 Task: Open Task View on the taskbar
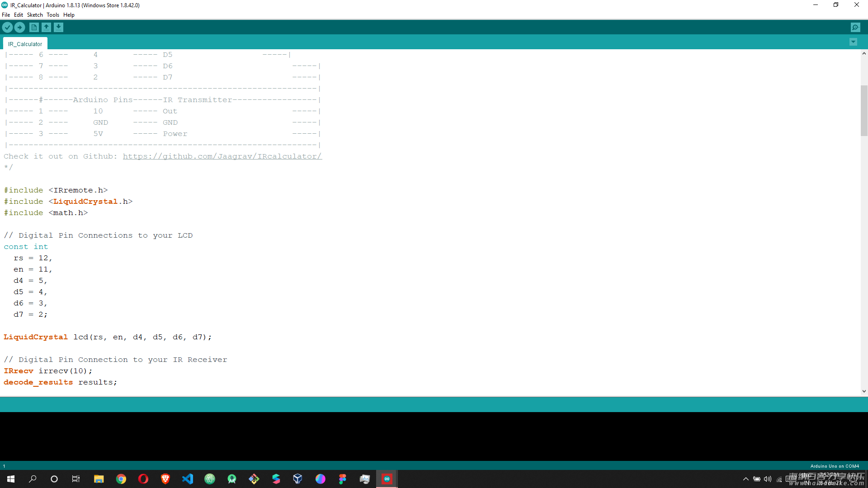pyautogui.click(x=76, y=479)
